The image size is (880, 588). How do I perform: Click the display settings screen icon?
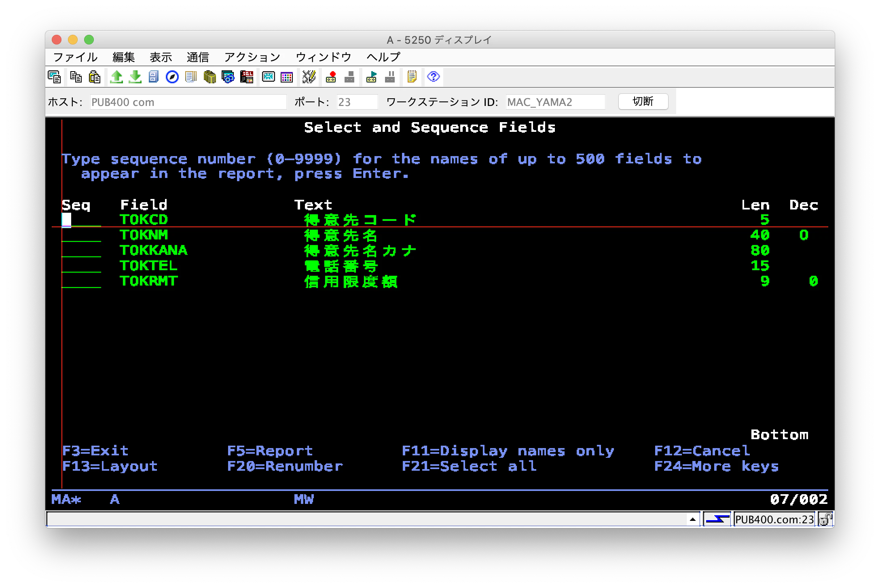(268, 77)
